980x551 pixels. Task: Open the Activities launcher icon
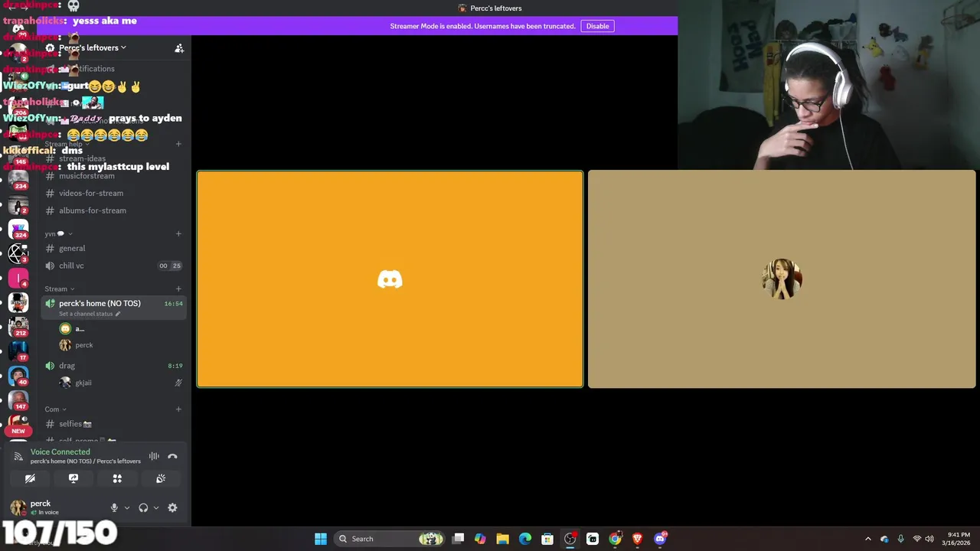point(117,478)
